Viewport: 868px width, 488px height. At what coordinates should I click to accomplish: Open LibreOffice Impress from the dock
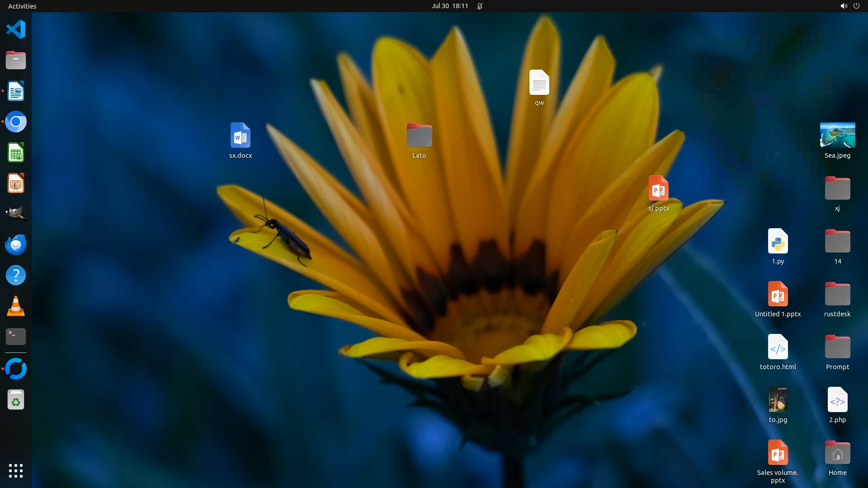pyautogui.click(x=16, y=183)
